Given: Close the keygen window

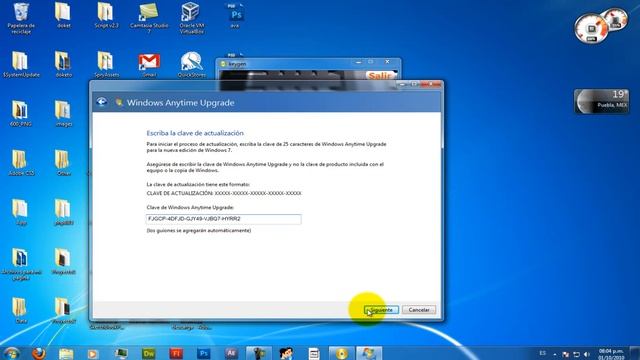Looking at the screenshot, I should tap(387, 62).
